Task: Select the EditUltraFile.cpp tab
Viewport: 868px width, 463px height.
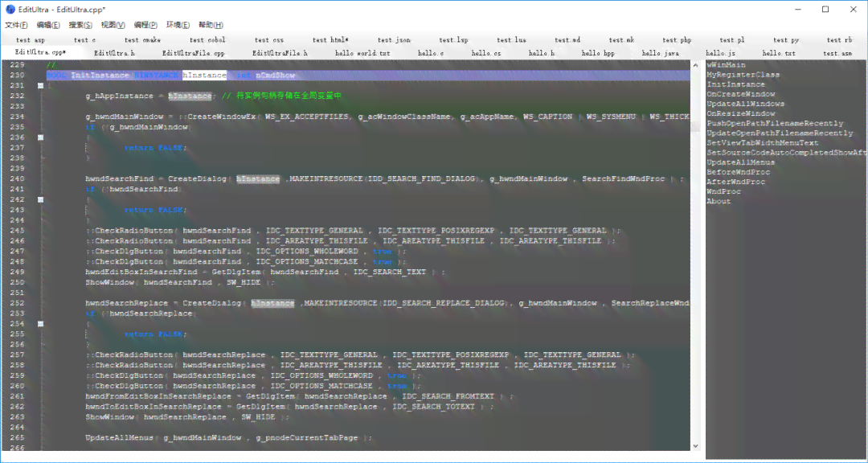Action: coord(193,53)
